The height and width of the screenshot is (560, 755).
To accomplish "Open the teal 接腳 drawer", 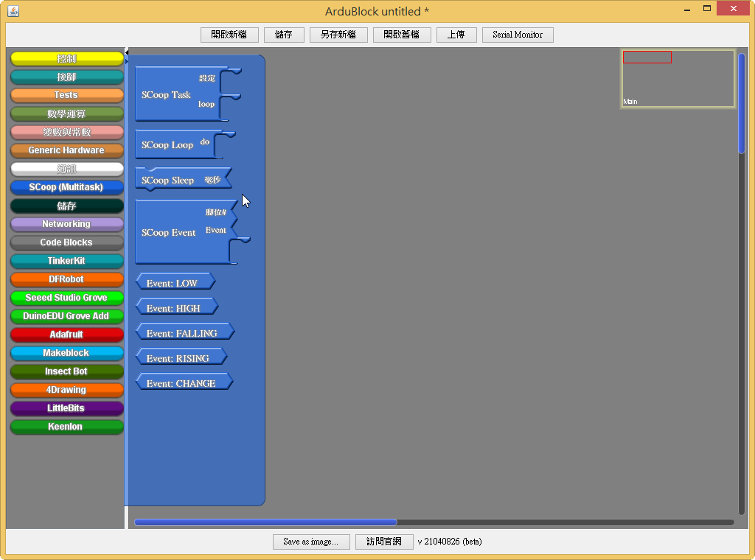I will tap(67, 77).
